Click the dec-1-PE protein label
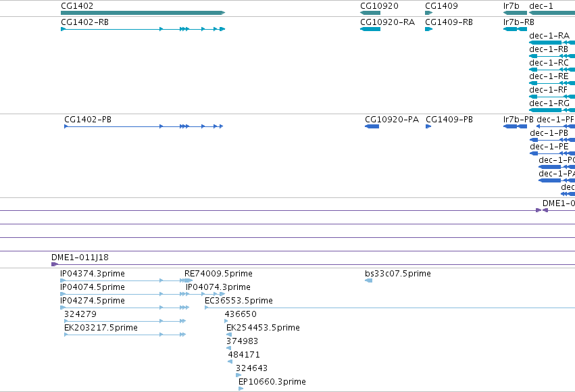Image resolution: width=575 pixels, height=392 pixels. 549,147
